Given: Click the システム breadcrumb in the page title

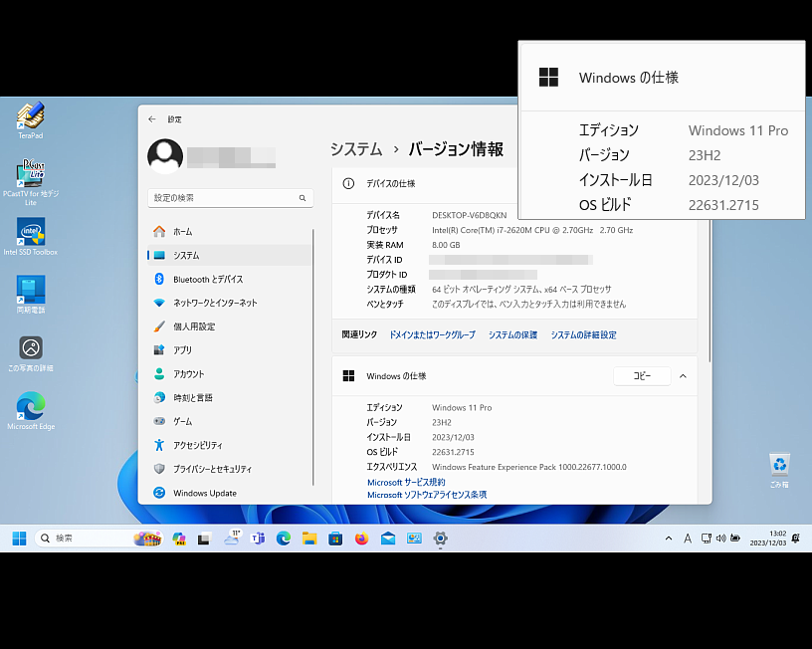Looking at the screenshot, I should (356, 149).
